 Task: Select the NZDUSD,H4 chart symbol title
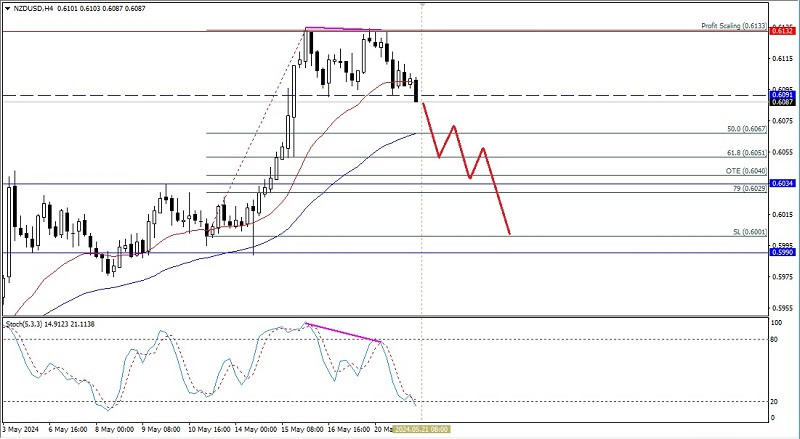[x=33, y=9]
